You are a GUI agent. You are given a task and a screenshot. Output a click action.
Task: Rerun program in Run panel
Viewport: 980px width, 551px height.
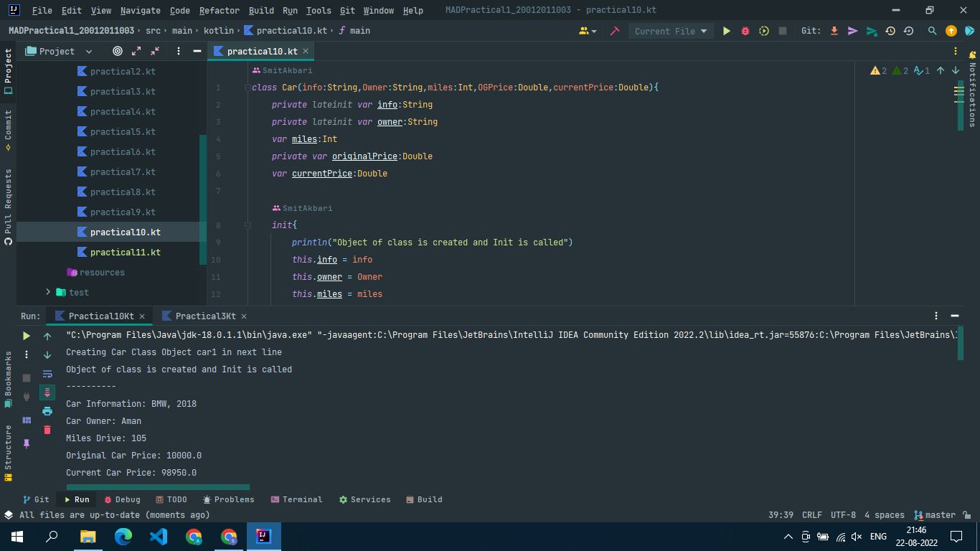tap(27, 336)
